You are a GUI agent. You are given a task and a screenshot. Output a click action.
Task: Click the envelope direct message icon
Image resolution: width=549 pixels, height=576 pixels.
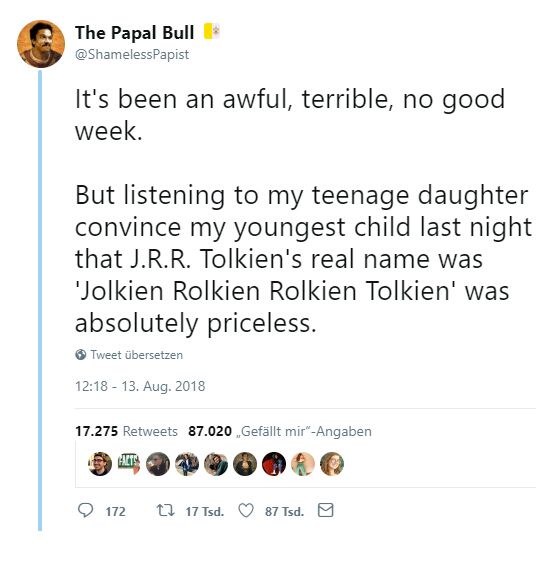(325, 510)
